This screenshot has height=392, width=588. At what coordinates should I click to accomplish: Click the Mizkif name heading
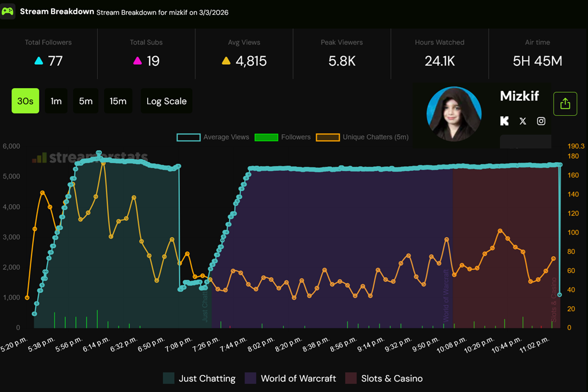(519, 96)
